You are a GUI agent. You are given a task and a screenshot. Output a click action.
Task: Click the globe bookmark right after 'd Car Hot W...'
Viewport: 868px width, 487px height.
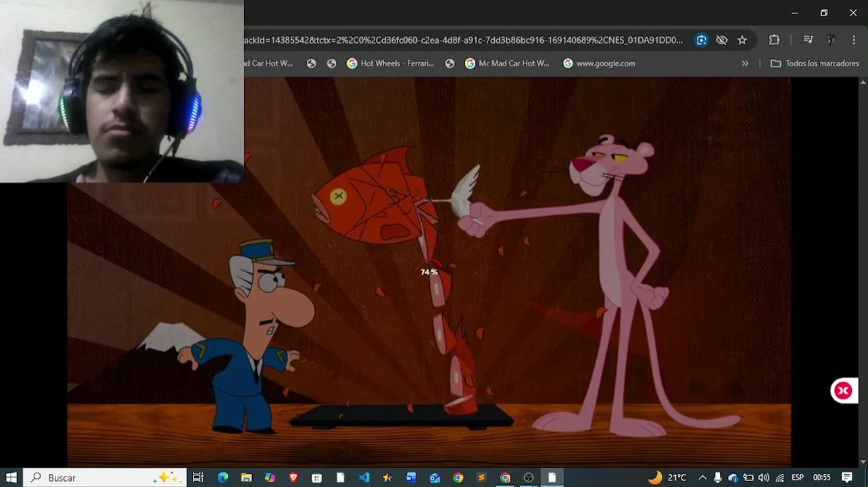click(x=311, y=64)
